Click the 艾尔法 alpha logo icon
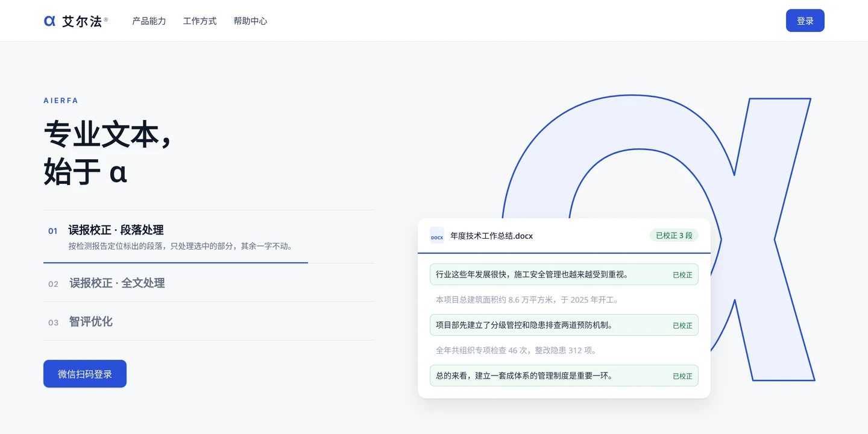 point(49,21)
